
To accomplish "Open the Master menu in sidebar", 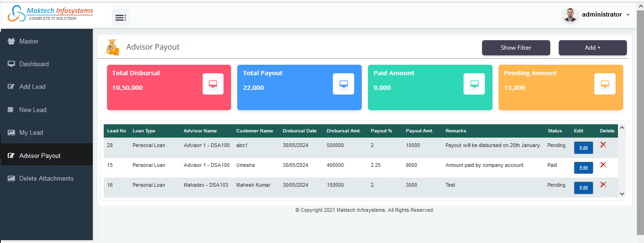I will point(29,42).
